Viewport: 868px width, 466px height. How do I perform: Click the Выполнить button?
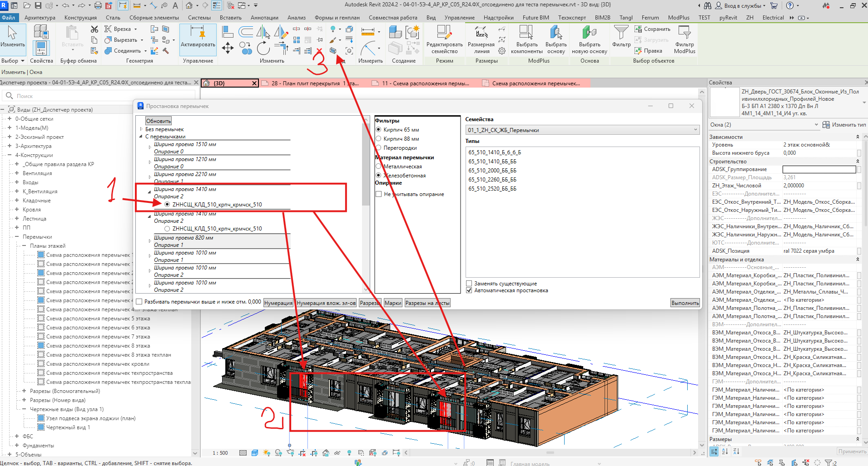(x=685, y=303)
